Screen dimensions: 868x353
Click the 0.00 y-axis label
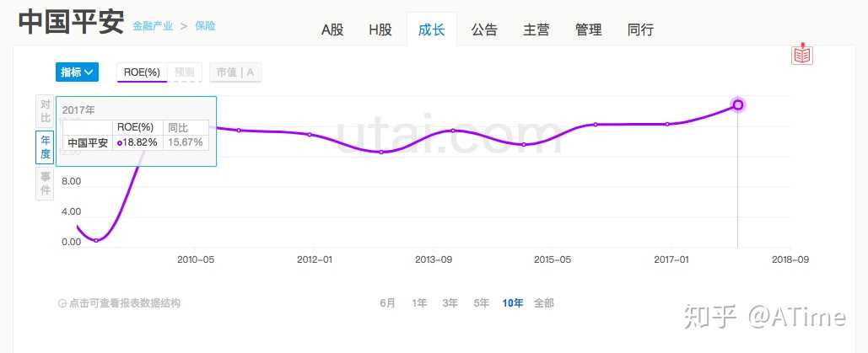(x=70, y=242)
